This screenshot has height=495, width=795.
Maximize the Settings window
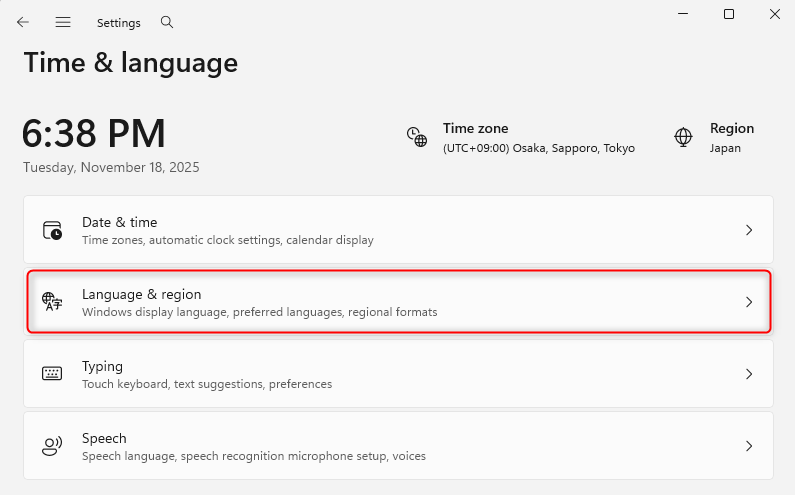729,14
